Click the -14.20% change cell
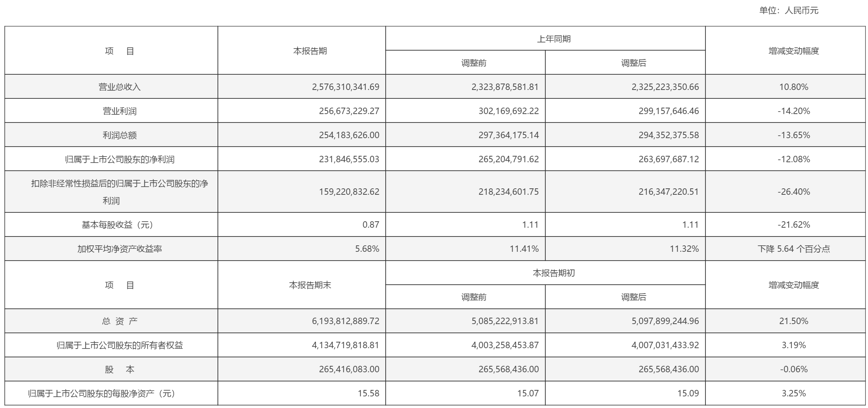 pyautogui.click(x=793, y=111)
